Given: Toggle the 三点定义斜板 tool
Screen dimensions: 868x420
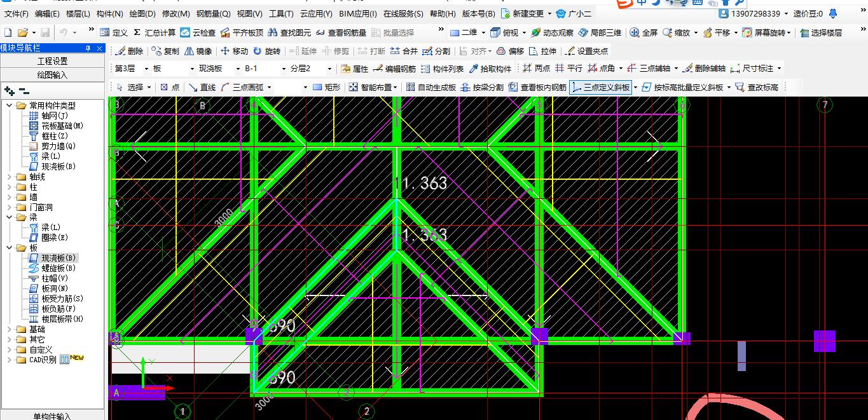Looking at the screenshot, I should 601,88.
